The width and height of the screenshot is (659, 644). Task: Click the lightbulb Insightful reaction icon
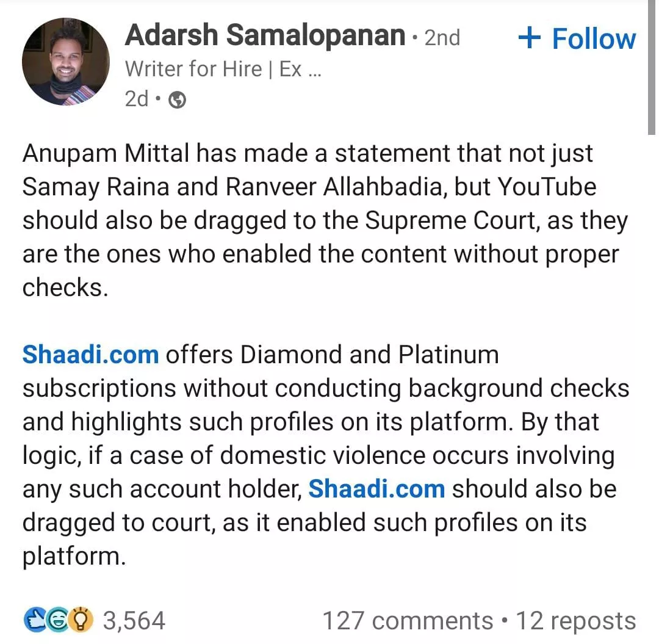(x=81, y=621)
